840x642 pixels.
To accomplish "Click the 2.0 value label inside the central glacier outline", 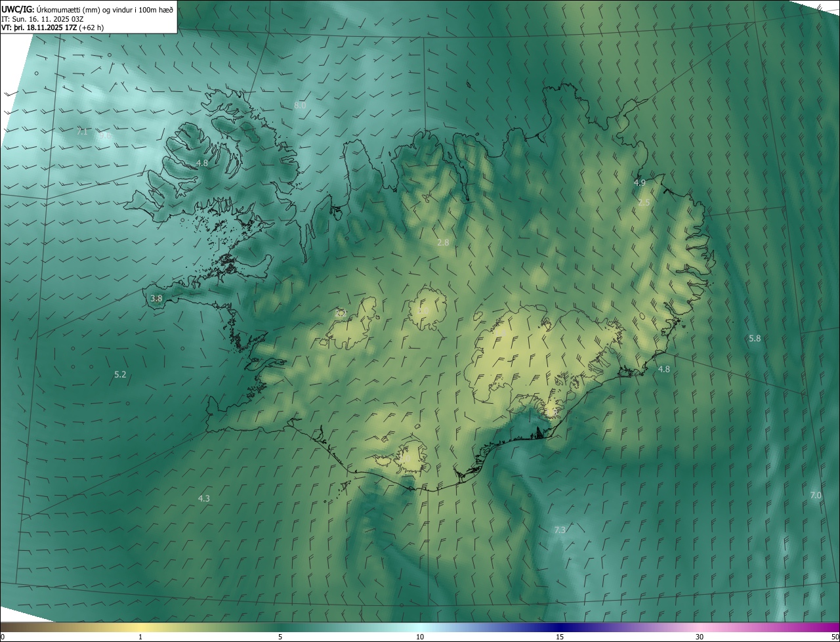I will point(423,310).
